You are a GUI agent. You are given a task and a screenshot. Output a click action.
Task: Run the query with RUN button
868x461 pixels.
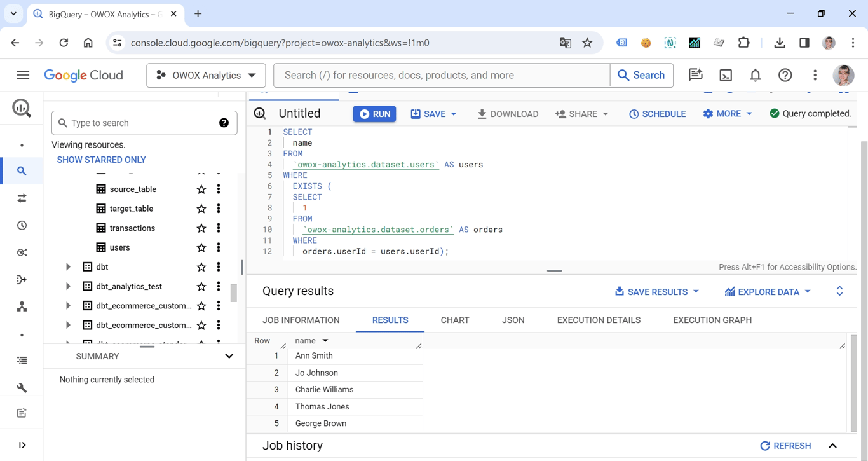[375, 114]
